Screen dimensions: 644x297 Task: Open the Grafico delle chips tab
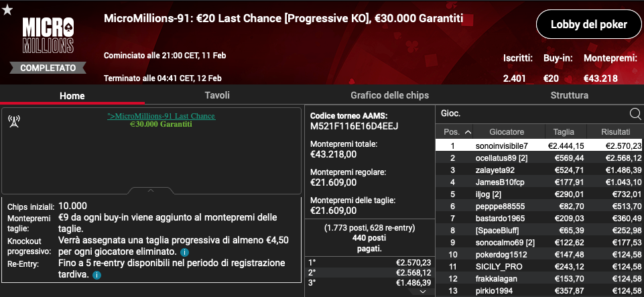pyautogui.click(x=389, y=95)
